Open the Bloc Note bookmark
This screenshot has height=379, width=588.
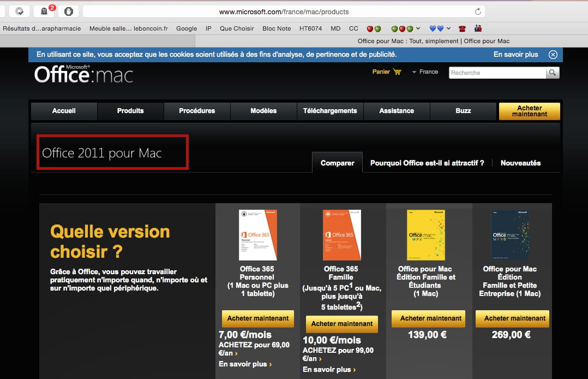click(277, 28)
